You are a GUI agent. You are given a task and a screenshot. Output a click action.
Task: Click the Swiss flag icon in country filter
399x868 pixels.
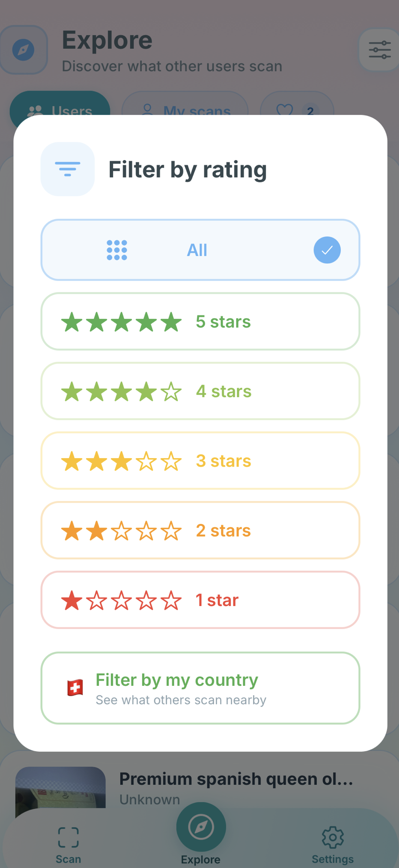tap(75, 687)
